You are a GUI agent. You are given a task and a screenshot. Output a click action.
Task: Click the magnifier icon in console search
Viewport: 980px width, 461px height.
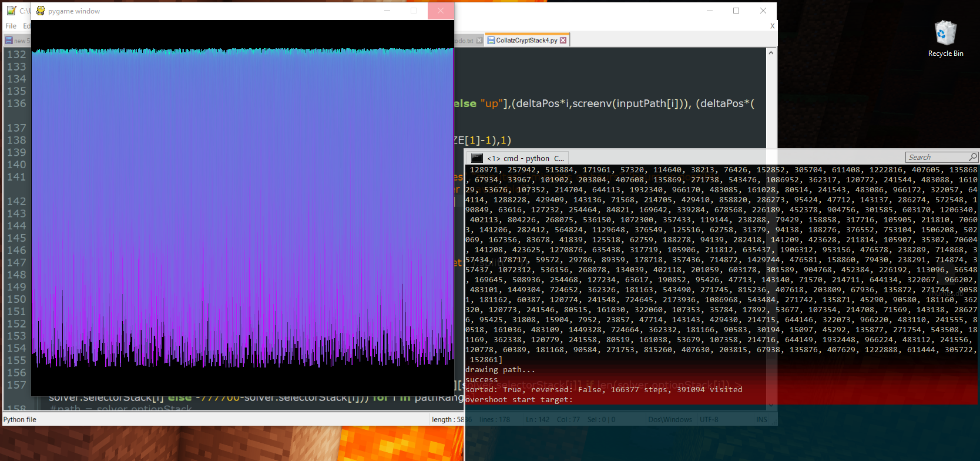tap(972, 157)
